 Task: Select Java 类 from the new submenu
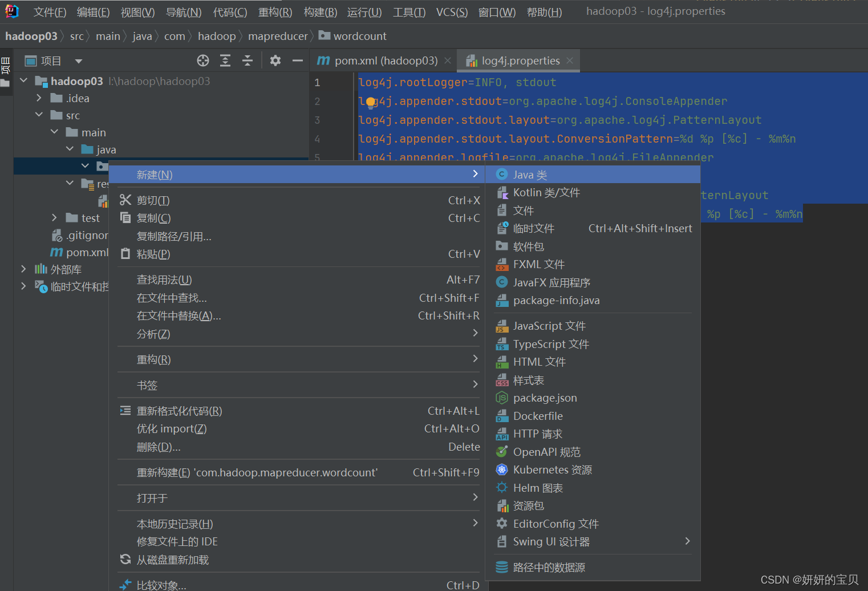530,175
